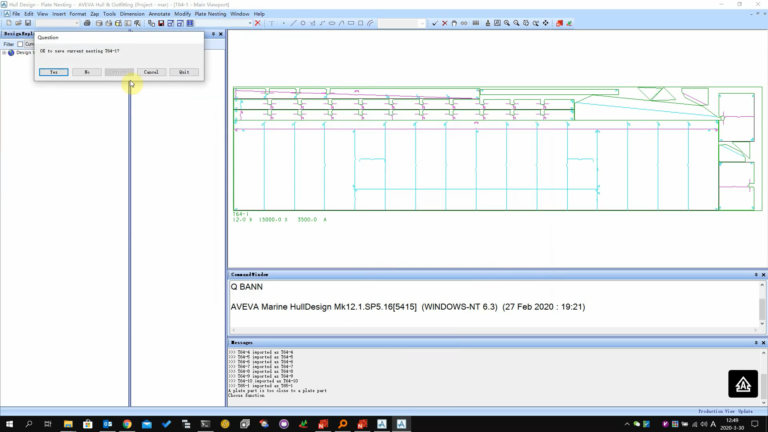Open the Plate Nesting menu
This screenshot has width=768, height=432.
pyautogui.click(x=210, y=14)
